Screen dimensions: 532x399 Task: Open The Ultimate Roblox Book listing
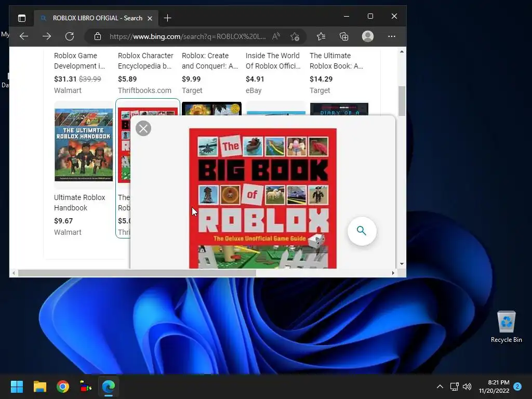336,61
